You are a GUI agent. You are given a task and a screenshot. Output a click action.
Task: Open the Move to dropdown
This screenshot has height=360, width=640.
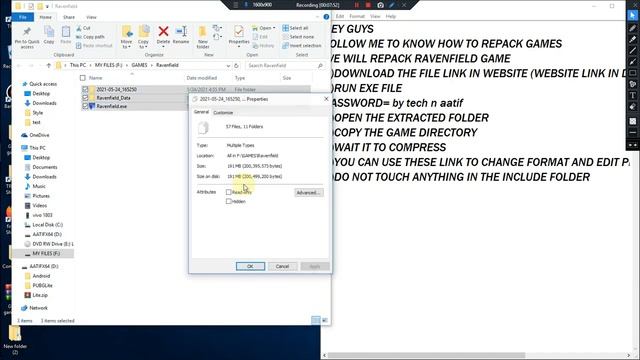coord(127,37)
